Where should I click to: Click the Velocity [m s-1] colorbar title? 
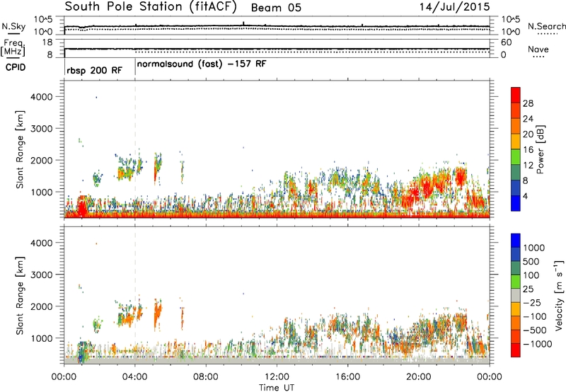(559, 295)
